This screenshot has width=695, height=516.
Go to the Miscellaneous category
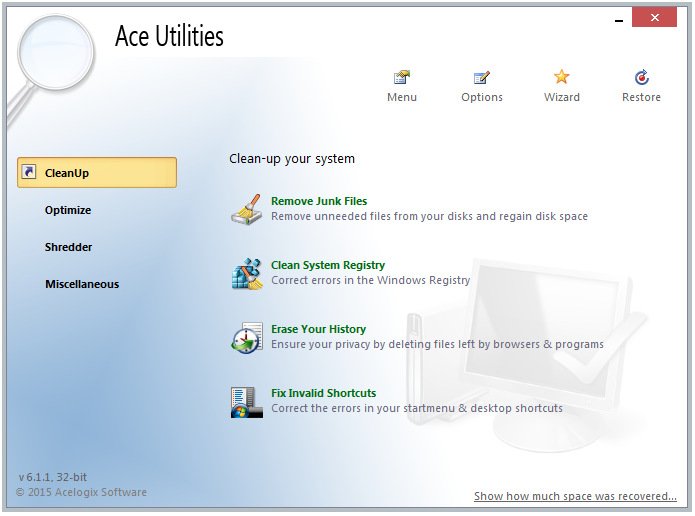point(82,284)
